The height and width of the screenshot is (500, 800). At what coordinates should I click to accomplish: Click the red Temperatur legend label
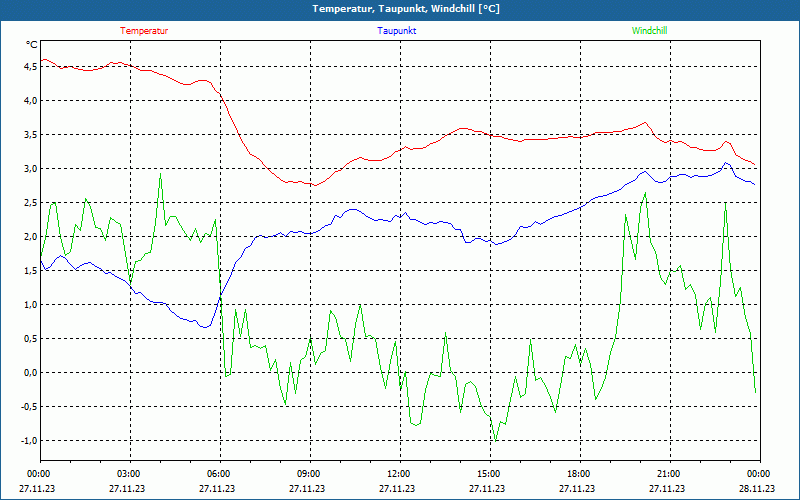click(x=144, y=31)
